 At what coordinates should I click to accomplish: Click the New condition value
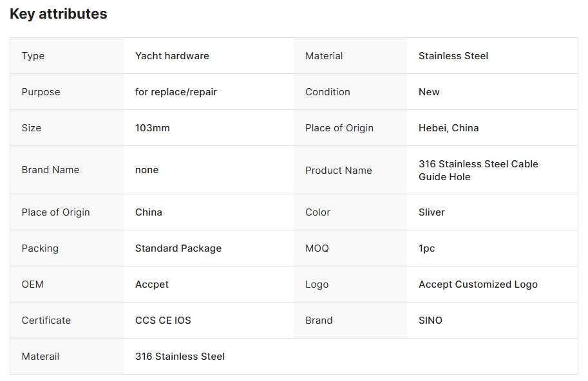pos(429,92)
